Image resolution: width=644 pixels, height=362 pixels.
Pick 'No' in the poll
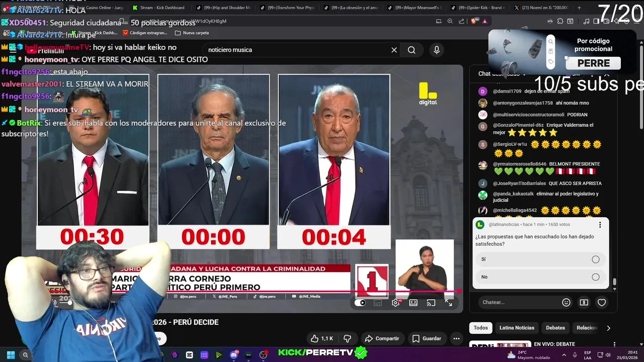[540, 277]
